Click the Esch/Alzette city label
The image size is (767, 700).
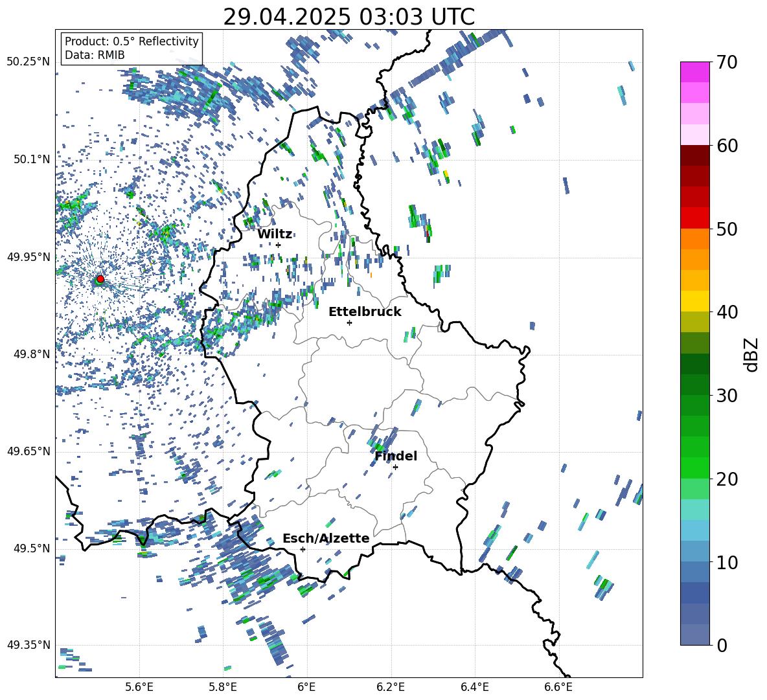tap(326, 538)
